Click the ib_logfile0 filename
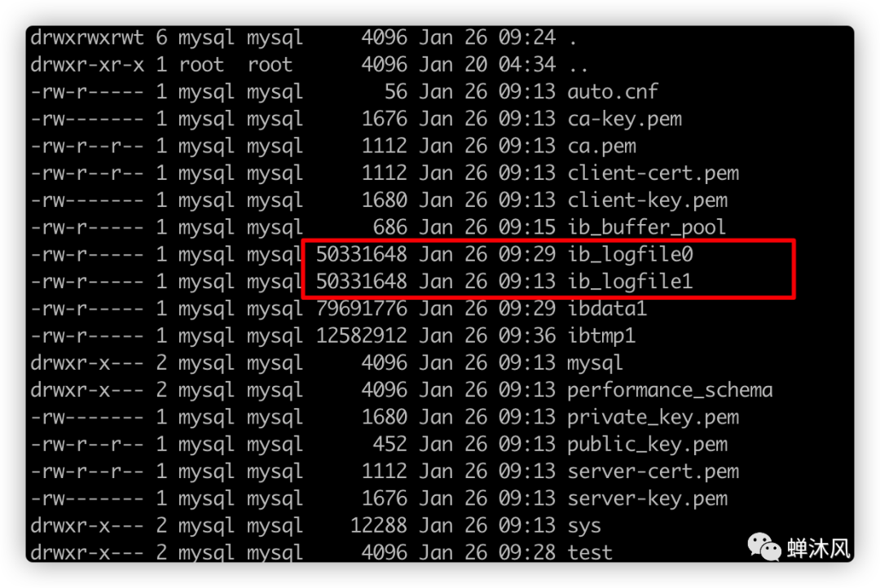Image resolution: width=880 pixels, height=588 pixels. (x=630, y=255)
